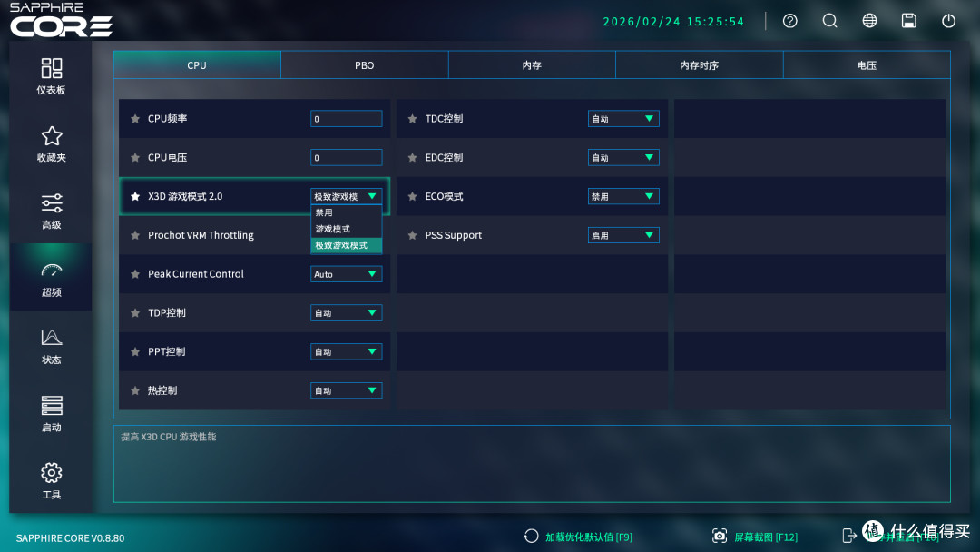Image resolution: width=980 pixels, height=552 pixels.
Task: Favorite the Peak Current Control star
Action: 135,274
